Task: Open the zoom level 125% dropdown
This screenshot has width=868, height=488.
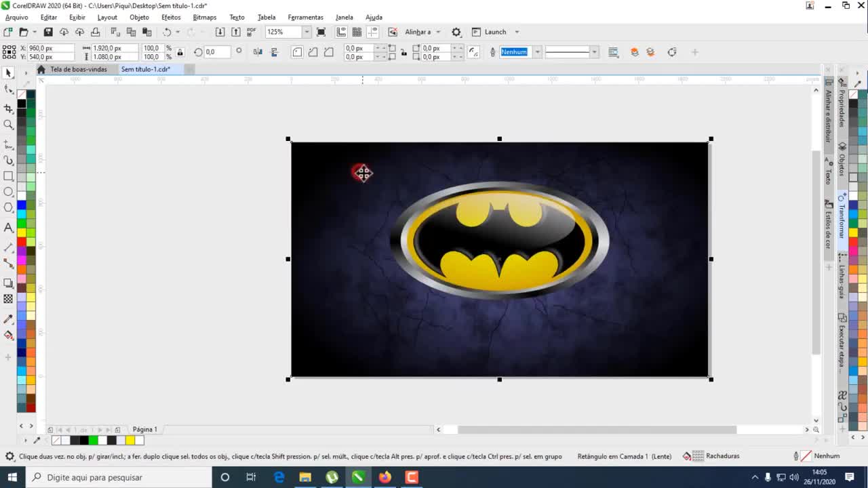Action: [307, 32]
